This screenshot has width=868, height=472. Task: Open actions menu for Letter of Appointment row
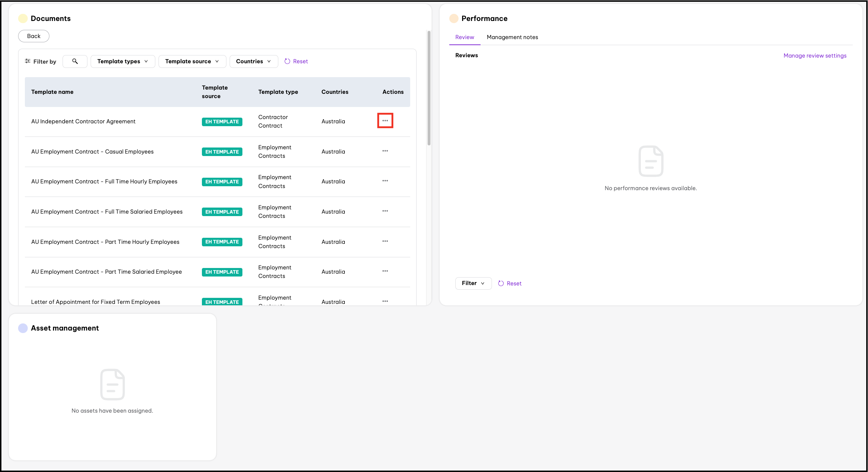tap(385, 301)
